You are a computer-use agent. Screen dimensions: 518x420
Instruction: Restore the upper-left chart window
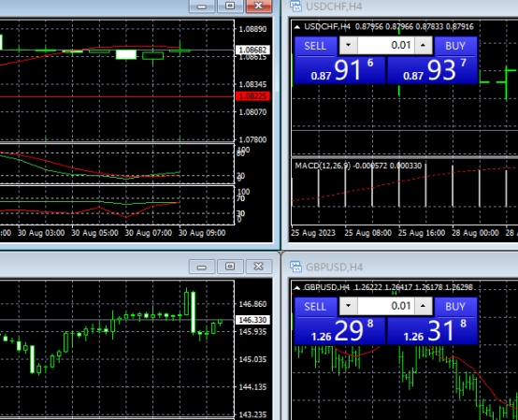pos(230,6)
